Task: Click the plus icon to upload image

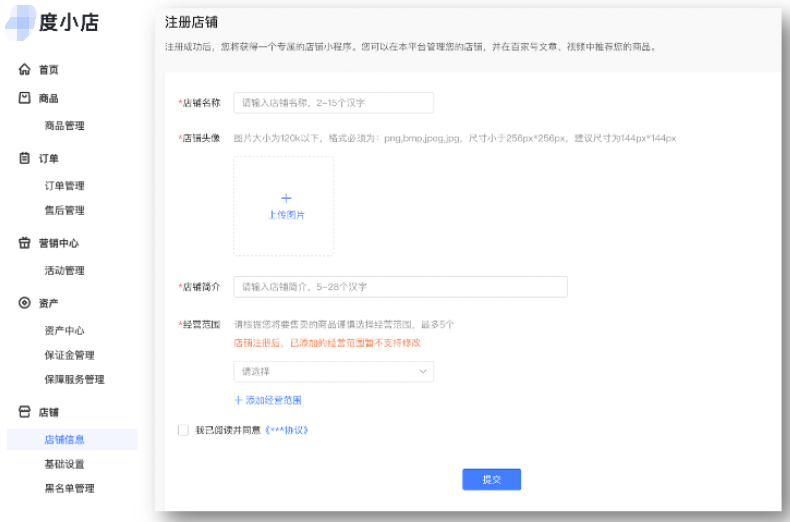Action: (286, 198)
